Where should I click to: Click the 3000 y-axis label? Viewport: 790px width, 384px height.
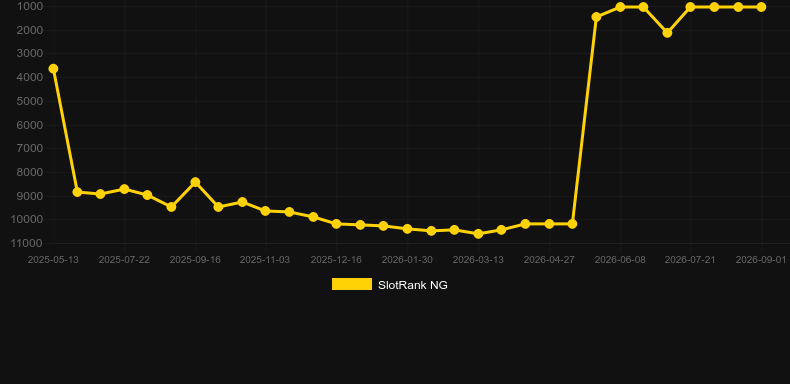tap(30, 53)
